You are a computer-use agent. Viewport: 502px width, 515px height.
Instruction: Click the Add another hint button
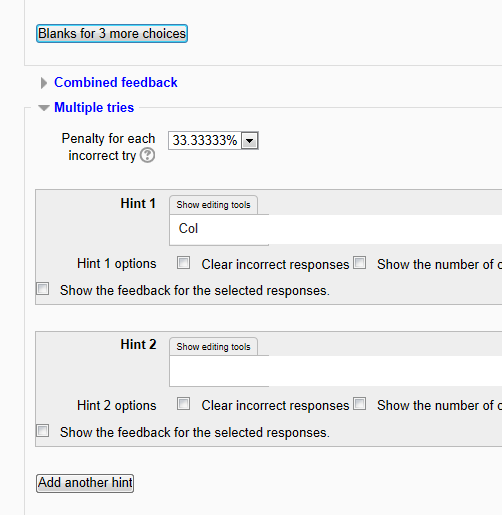pos(85,483)
